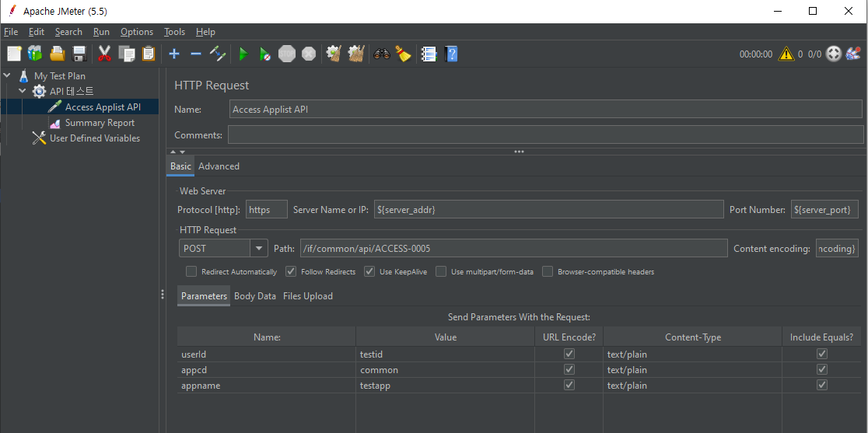Click the remote engines status icon
Image resolution: width=868 pixels, height=433 pixels.
(x=833, y=54)
